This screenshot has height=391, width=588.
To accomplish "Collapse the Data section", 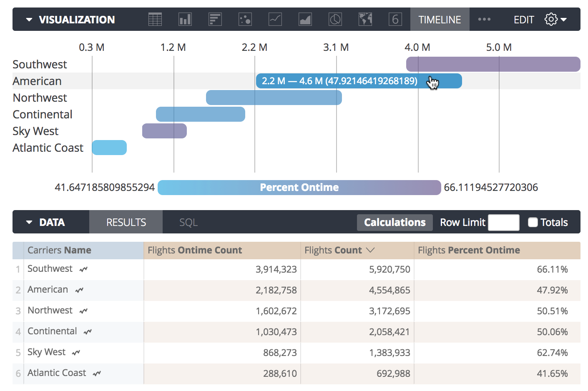I will pos(29,222).
